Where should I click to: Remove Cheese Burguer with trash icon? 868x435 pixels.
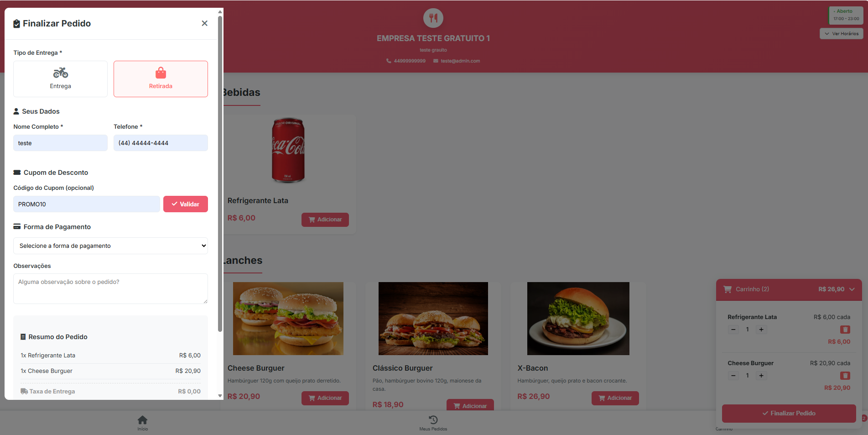coord(845,376)
